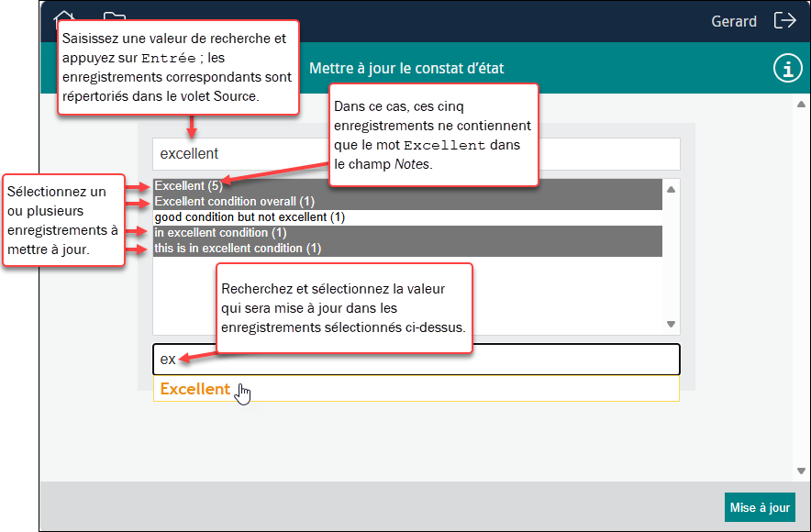
Task: Select "this is in excellent condition (1)"
Action: click(407, 249)
